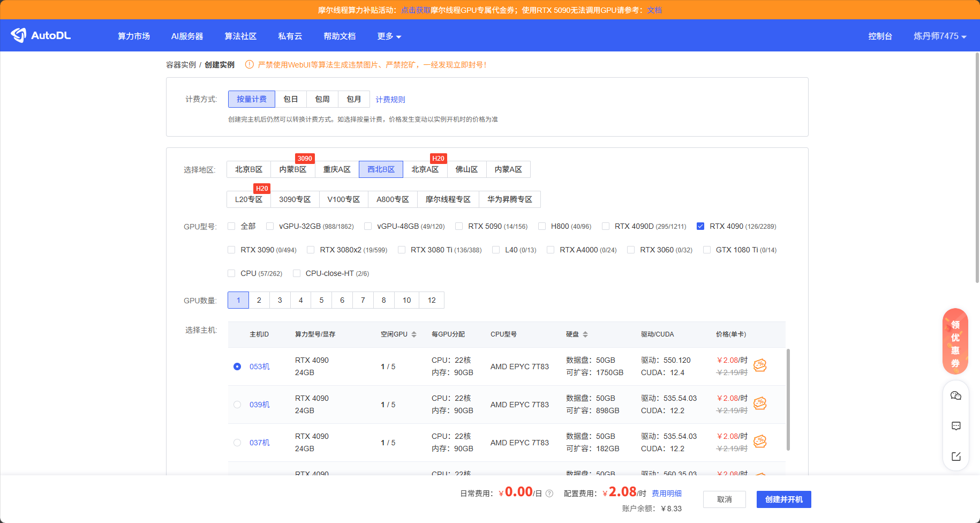Check the vGPU-48GB checkbox
Viewport: 980px width, 523px height.
pyautogui.click(x=368, y=226)
